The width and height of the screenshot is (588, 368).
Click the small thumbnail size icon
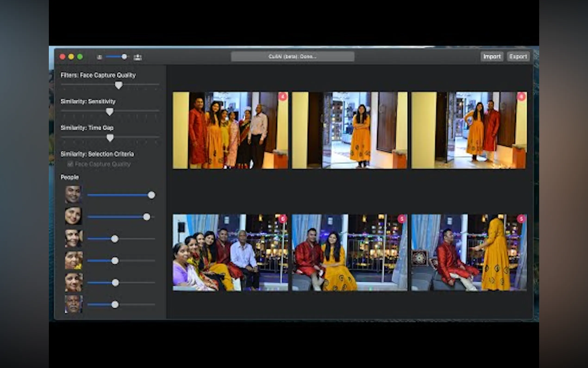tap(99, 57)
